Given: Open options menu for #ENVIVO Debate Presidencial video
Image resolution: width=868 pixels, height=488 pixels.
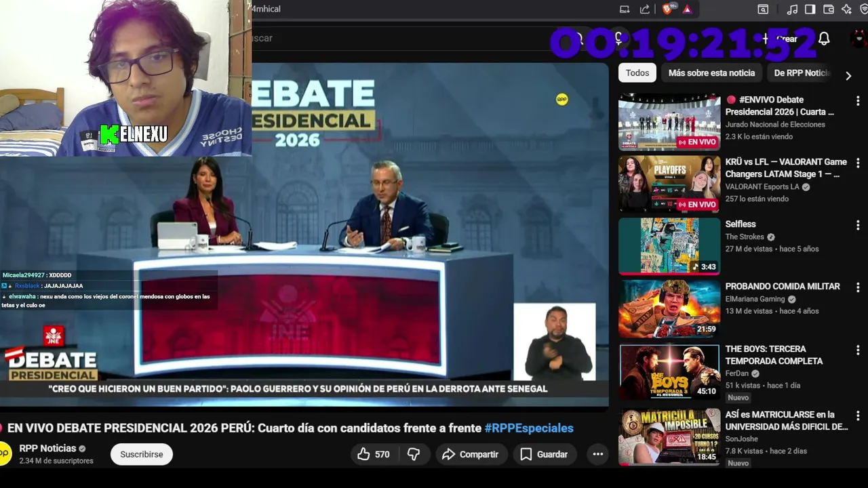Looking at the screenshot, I should [x=858, y=100].
